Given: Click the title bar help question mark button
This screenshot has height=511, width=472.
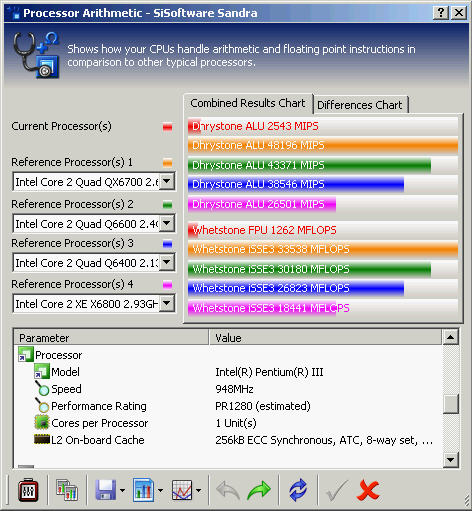Looking at the screenshot, I should point(441,13).
